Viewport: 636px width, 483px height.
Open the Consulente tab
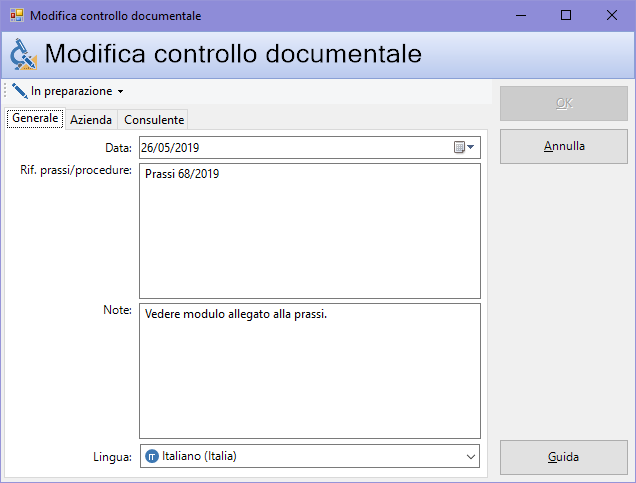pyautogui.click(x=154, y=120)
